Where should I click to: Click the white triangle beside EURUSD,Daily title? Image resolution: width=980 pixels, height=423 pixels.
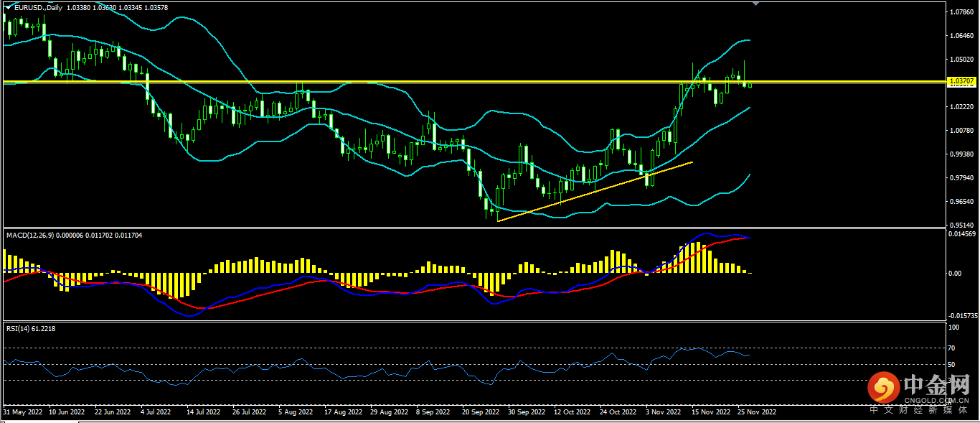point(9,7)
